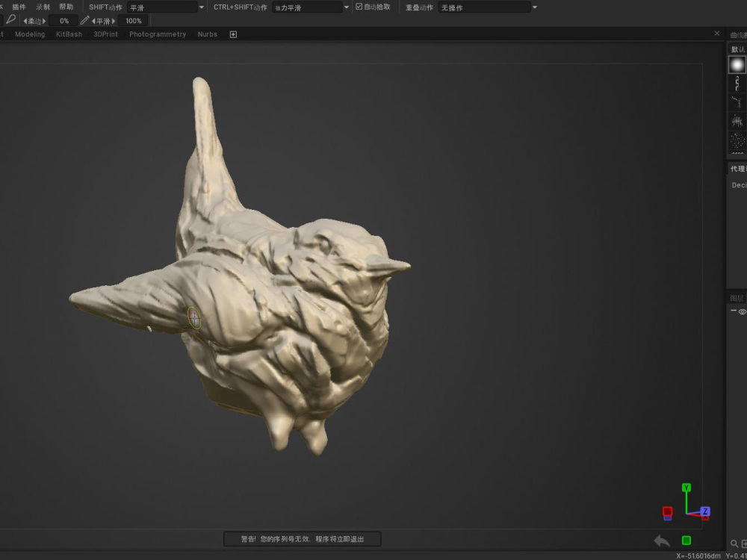Select the thin scratch stroke brush alpha

(x=737, y=102)
